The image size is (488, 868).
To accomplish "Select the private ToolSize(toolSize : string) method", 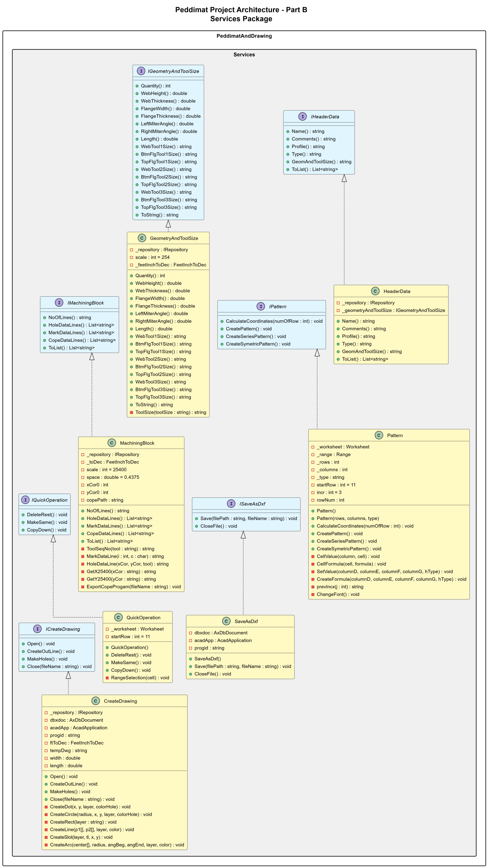I will [171, 412].
